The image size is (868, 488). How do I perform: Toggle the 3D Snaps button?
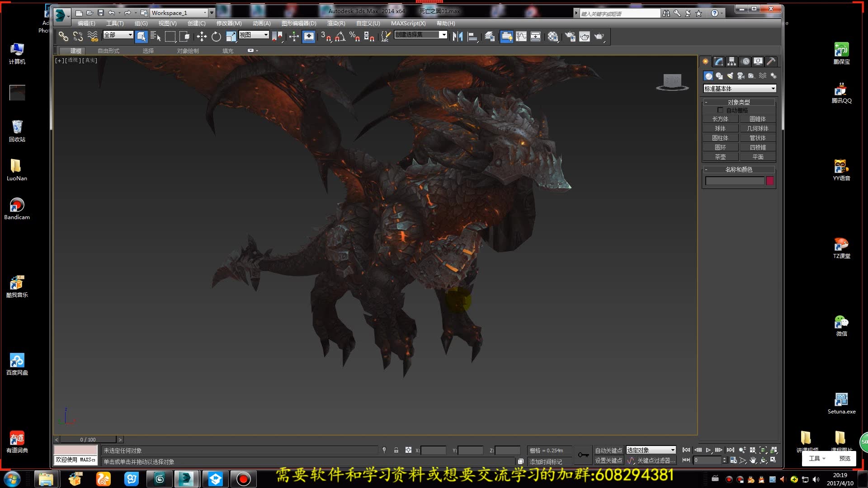[325, 37]
